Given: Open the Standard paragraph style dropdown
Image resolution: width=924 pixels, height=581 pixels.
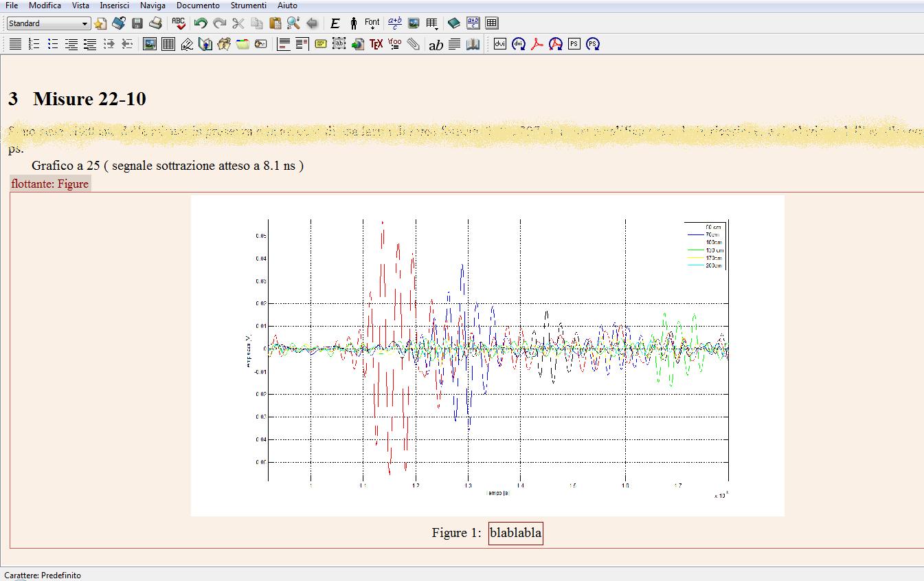Looking at the screenshot, I should click(48, 23).
